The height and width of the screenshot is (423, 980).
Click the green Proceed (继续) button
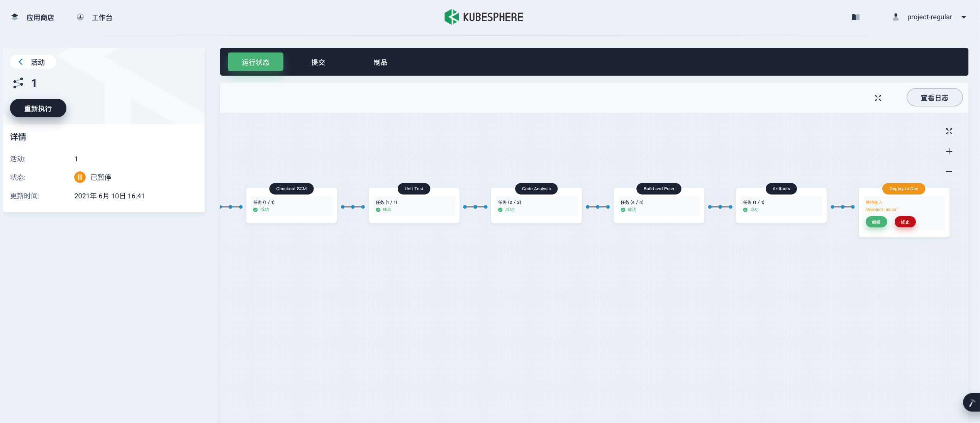point(876,222)
